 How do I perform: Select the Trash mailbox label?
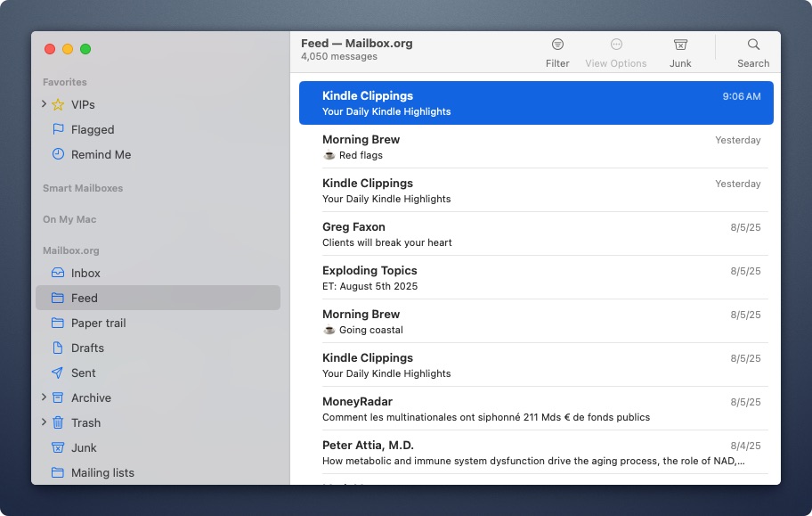click(86, 422)
